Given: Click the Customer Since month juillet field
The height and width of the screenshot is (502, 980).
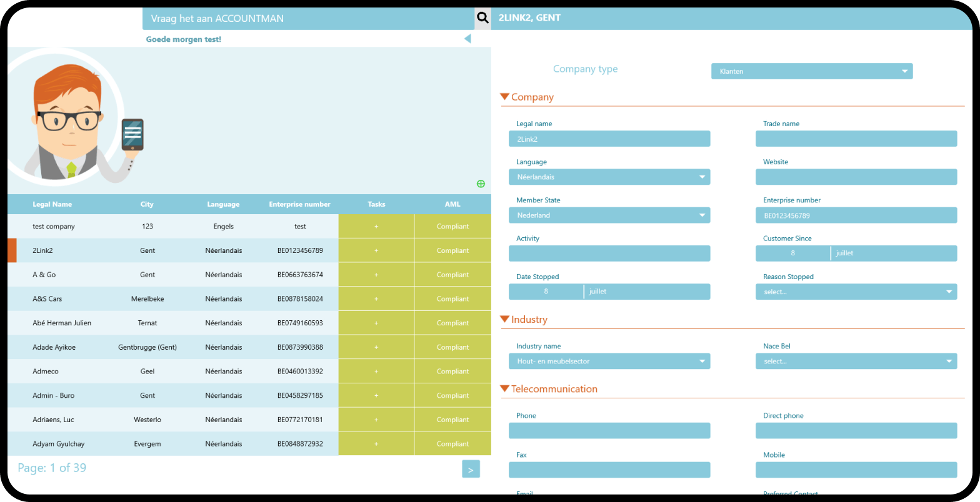Looking at the screenshot, I should pyautogui.click(x=894, y=253).
